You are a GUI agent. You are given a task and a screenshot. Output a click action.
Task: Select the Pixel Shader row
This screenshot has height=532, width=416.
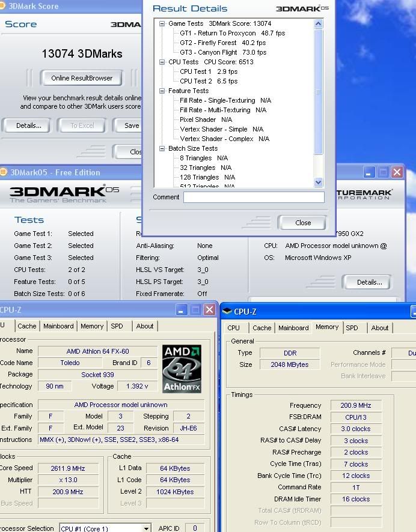coord(206,119)
